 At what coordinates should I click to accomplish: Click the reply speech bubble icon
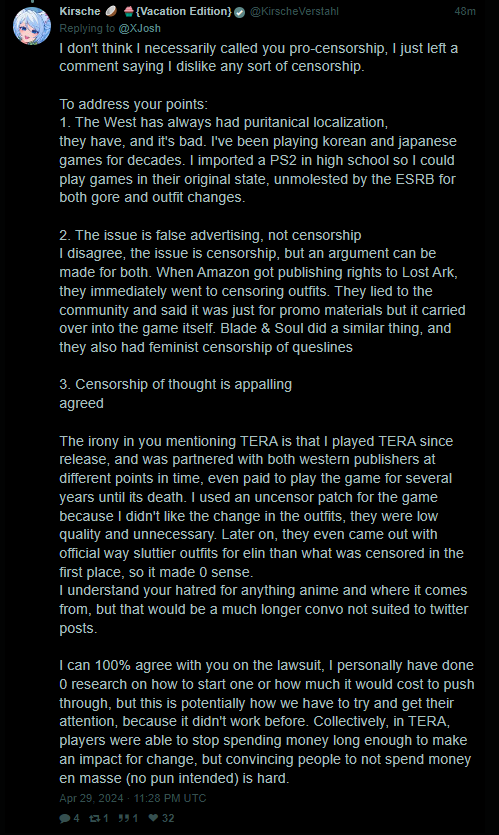[x=65, y=818]
